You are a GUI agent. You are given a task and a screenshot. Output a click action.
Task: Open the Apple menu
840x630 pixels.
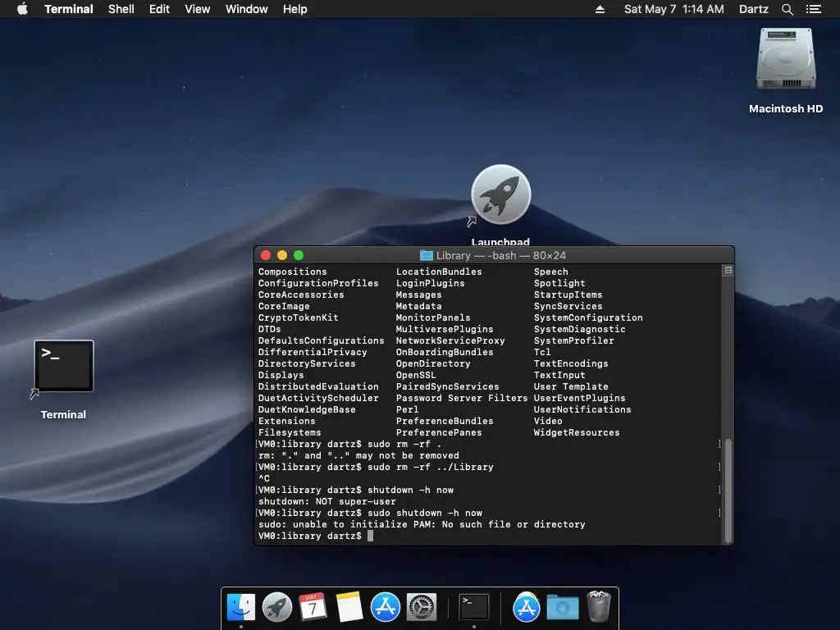click(x=22, y=9)
